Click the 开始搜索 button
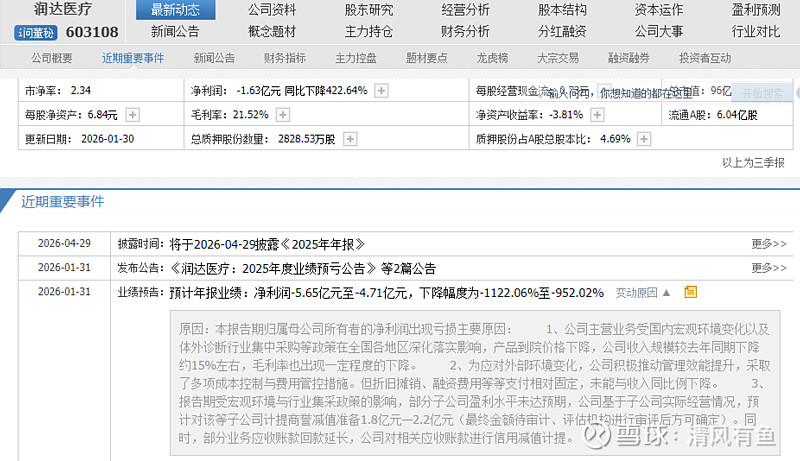The height and width of the screenshot is (461, 800). click(x=762, y=93)
